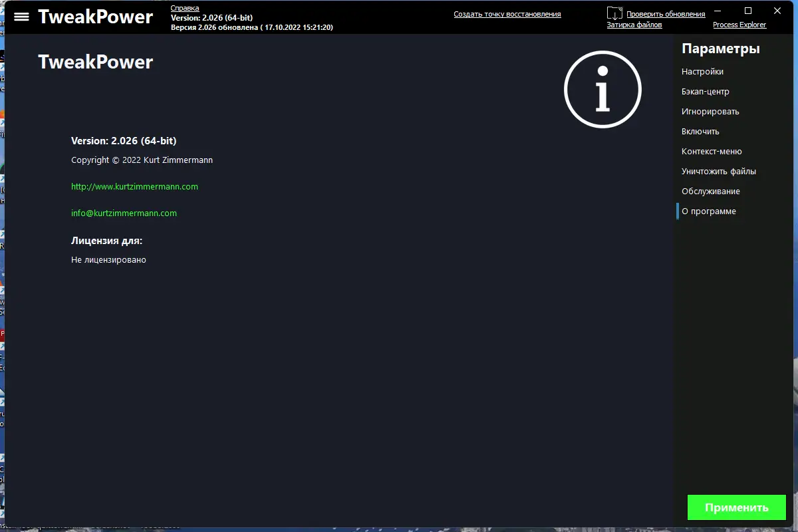The width and height of the screenshot is (798, 532).
Task: Open Затирка файлов link
Action: (x=634, y=25)
